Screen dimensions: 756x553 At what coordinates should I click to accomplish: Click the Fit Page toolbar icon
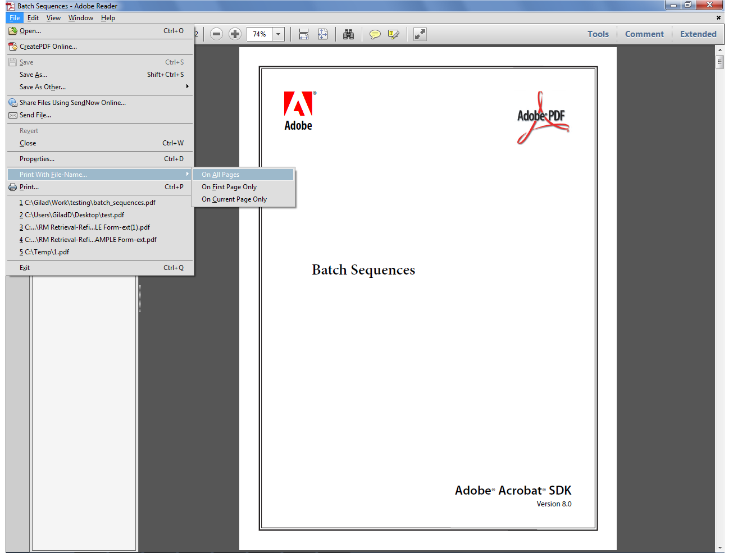click(x=322, y=34)
